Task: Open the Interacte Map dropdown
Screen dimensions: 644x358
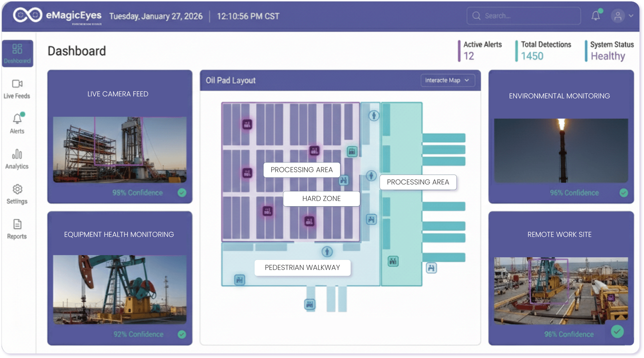Action: (x=448, y=80)
